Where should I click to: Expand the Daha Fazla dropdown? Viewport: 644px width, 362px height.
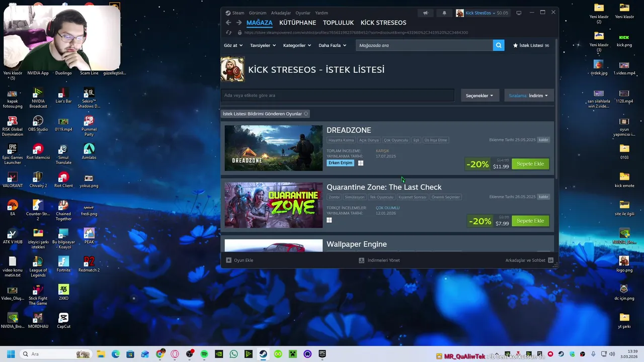(x=332, y=45)
